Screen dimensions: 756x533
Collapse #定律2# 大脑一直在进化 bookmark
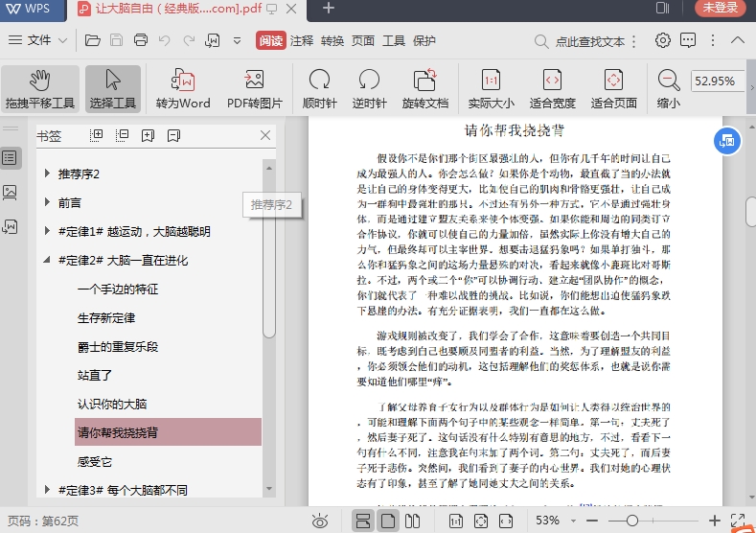47,260
